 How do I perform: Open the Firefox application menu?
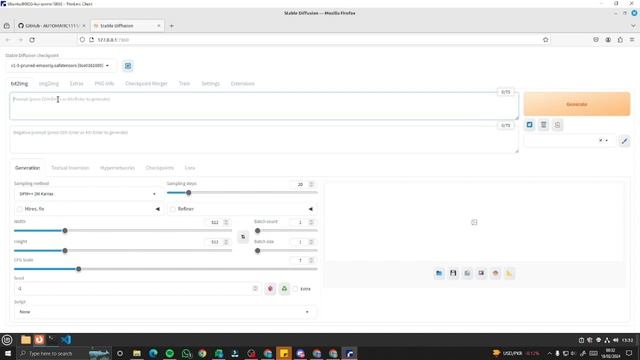click(x=632, y=40)
